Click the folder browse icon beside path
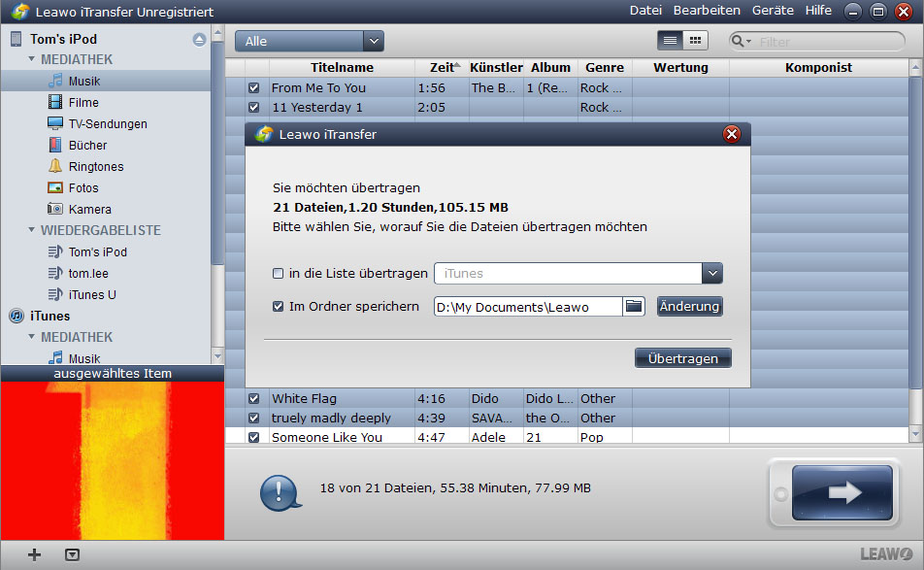The width and height of the screenshot is (924, 570). (x=634, y=307)
